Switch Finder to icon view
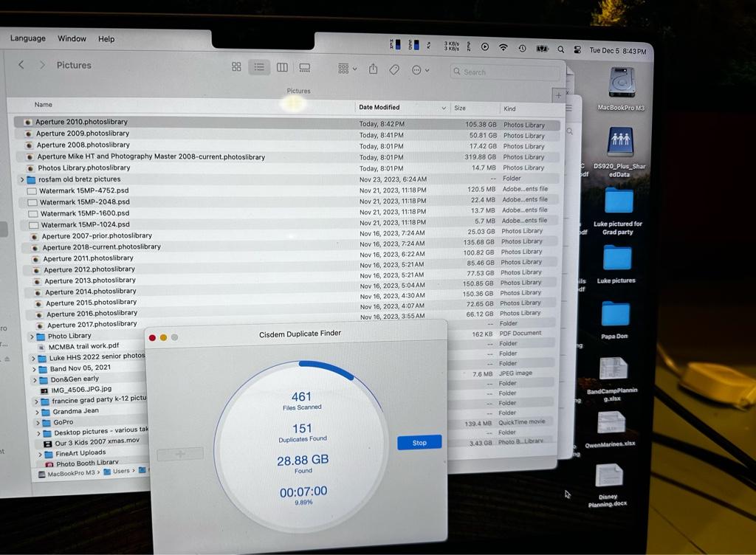The width and height of the screenshot is (756, 555). 236,67
